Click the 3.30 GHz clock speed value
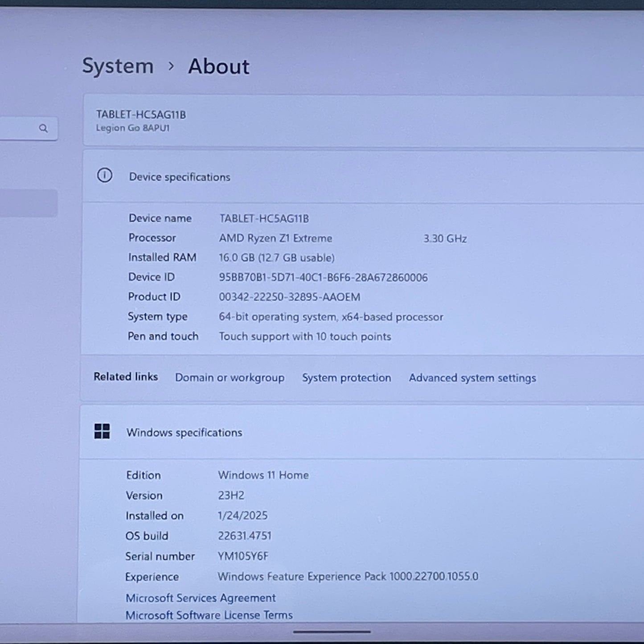 [445, 239]
